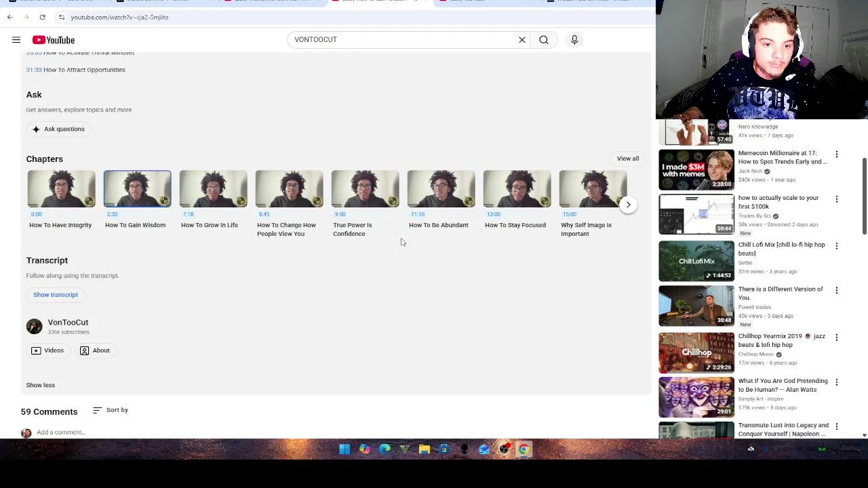Open the channel Videos button
The height and width of the screenshot is (488, 868).
(47, 350)
